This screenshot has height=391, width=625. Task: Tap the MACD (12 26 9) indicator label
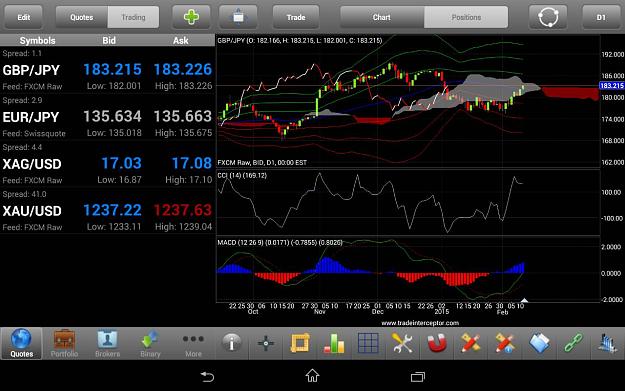point(280,242)
